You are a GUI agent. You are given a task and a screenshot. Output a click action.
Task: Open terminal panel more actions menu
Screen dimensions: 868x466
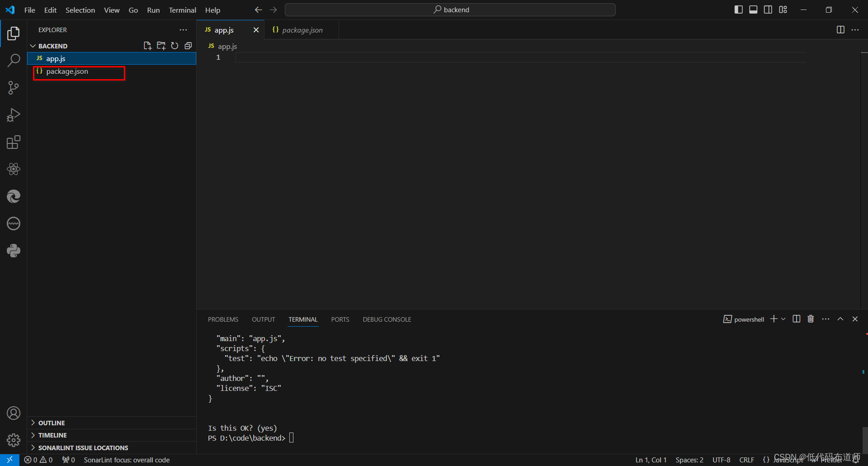(826, 319)
